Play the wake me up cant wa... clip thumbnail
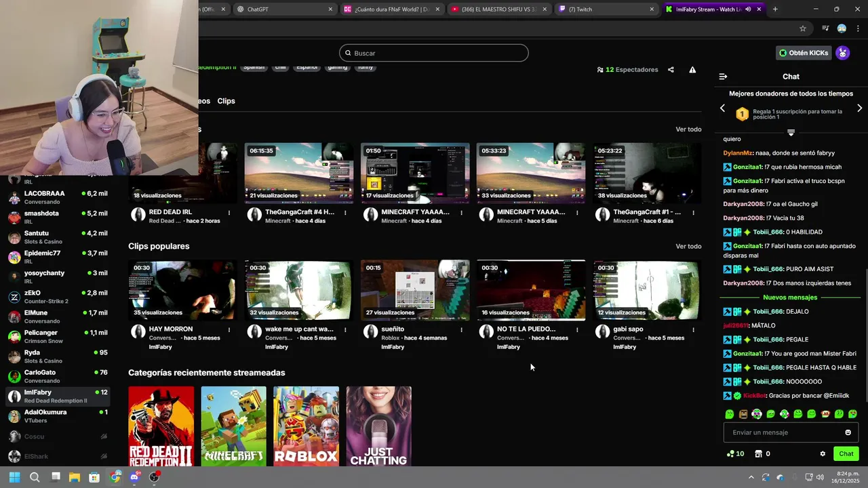868x488 pixels. click(299, 290)
